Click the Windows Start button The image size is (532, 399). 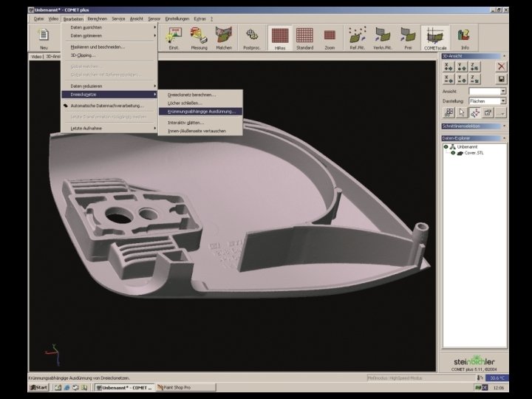(38, 387)
